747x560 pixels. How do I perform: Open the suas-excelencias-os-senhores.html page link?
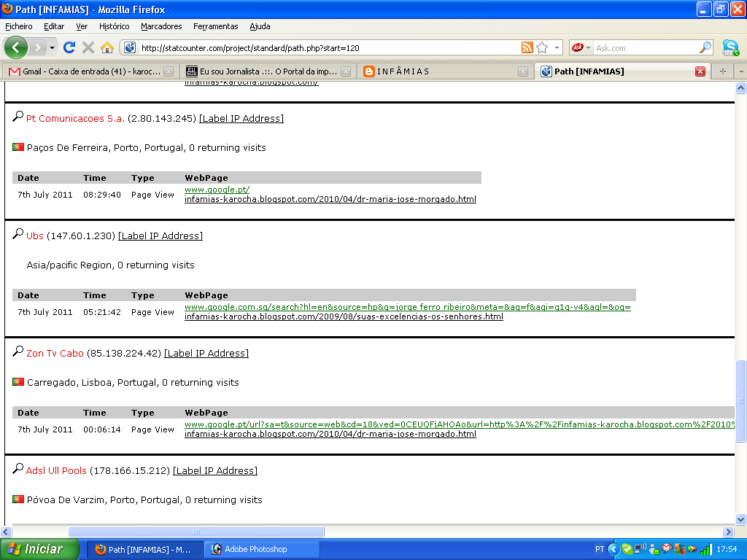coord(344,316)
